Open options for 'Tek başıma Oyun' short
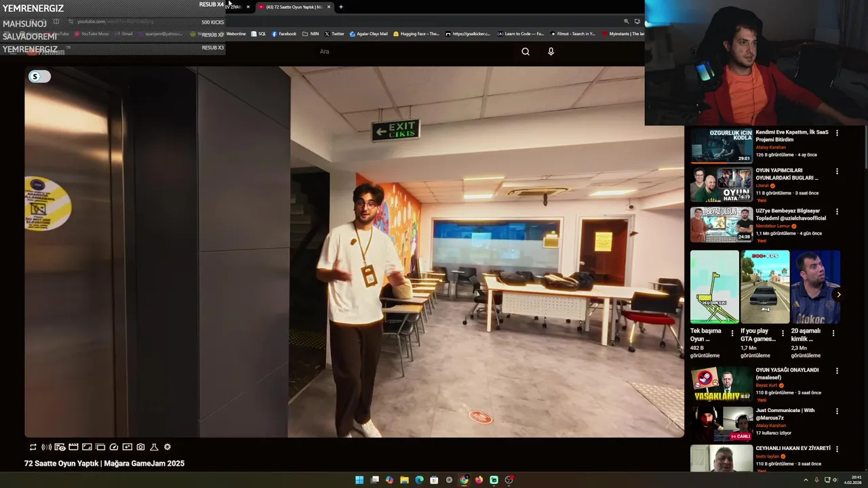Viewport: 868px width, 488px height. [732, 333]
